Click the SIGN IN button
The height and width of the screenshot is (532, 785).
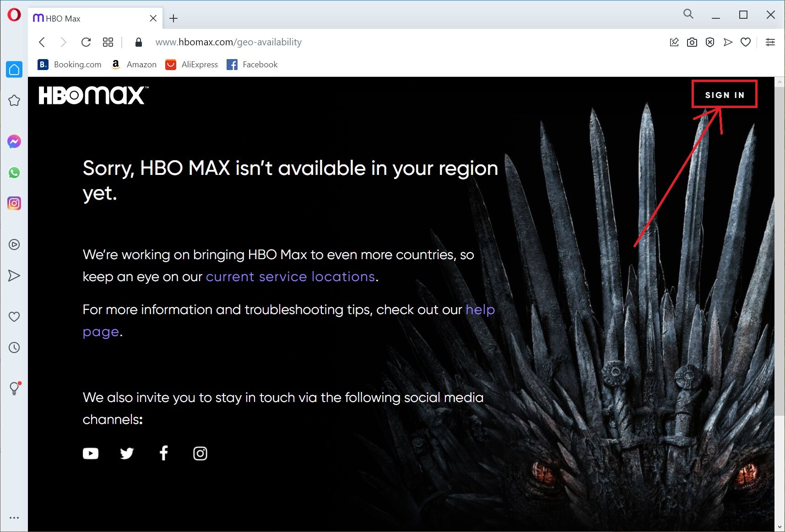pyautogui.click(x=725, y=95)
